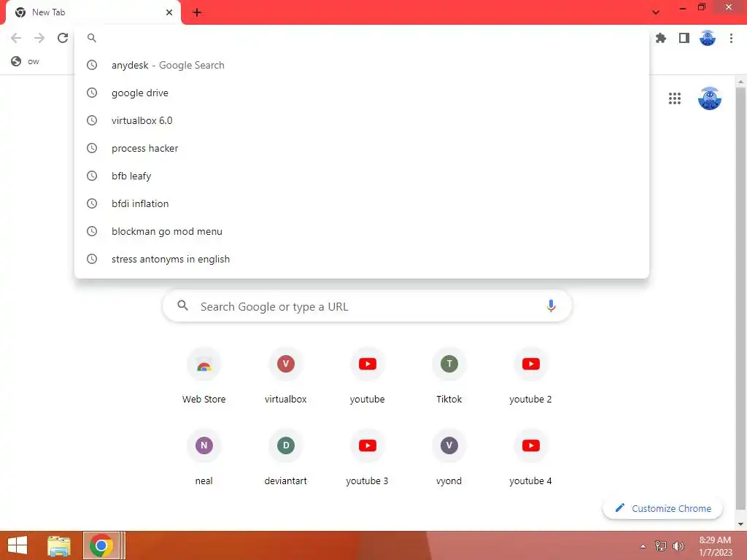Click the reload page icon
The width and height of the screenshot is (747, 560).
pos(63,38)
